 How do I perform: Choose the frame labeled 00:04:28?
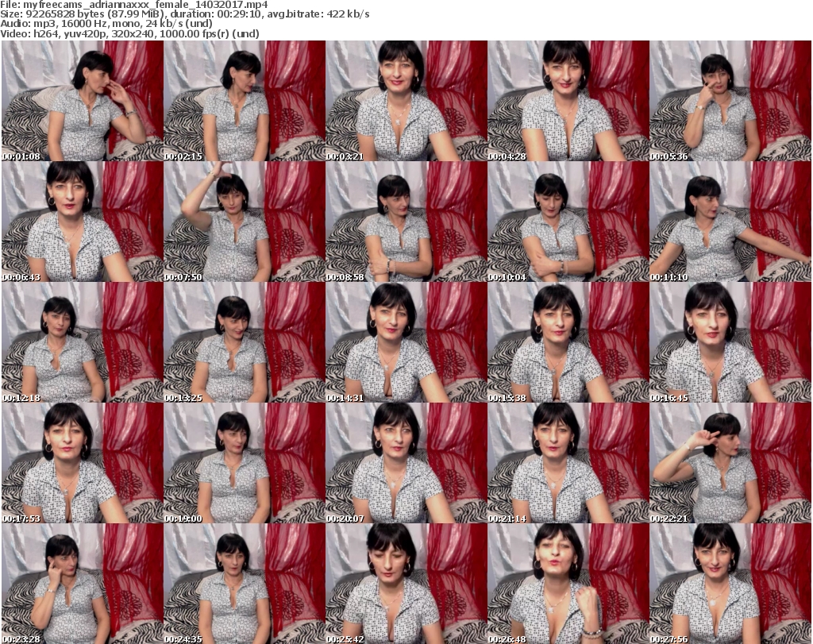pos(568,101)
